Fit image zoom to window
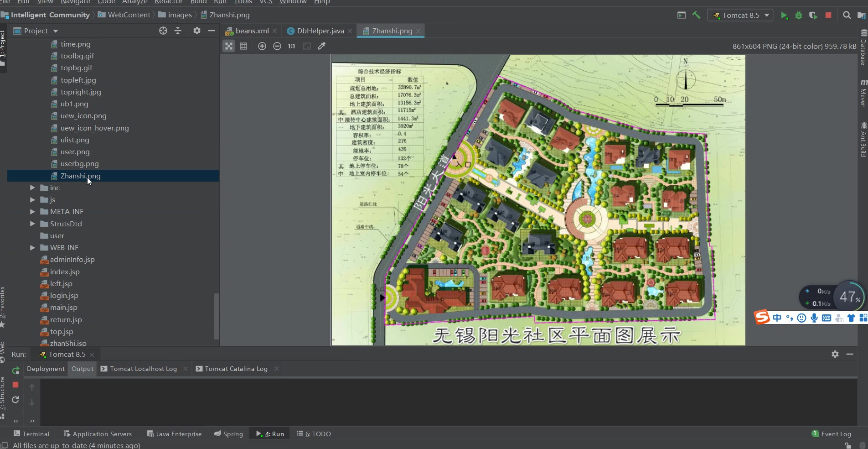 [x=307, y=46]
